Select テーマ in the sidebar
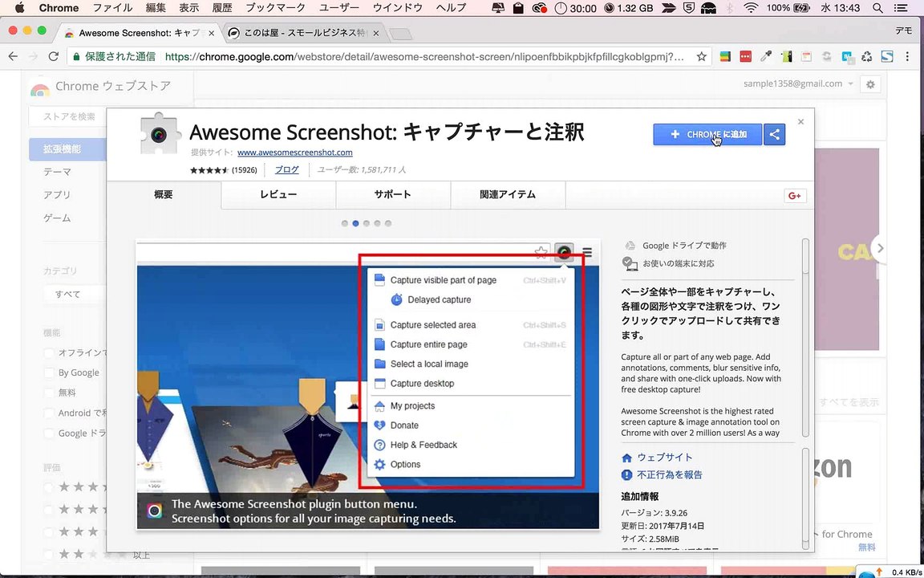Viewport: 924px width, 578px height. pos(57,173)
